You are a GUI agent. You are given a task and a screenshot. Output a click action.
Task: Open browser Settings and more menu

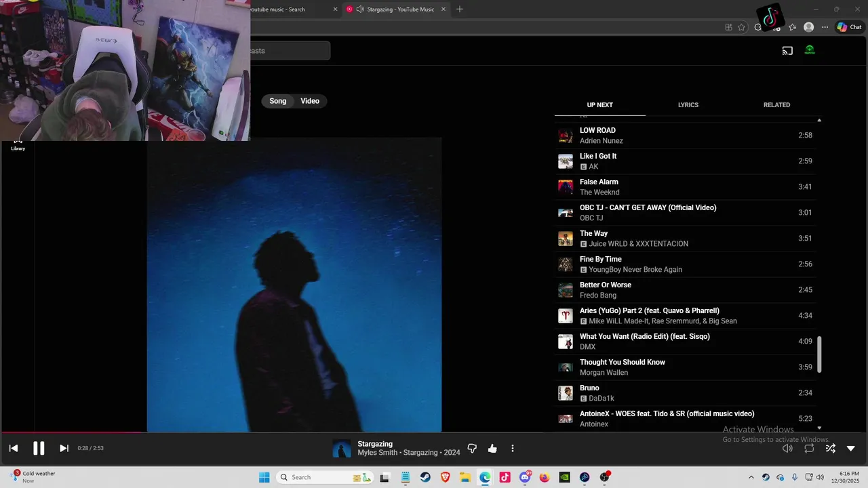point(825,27)
